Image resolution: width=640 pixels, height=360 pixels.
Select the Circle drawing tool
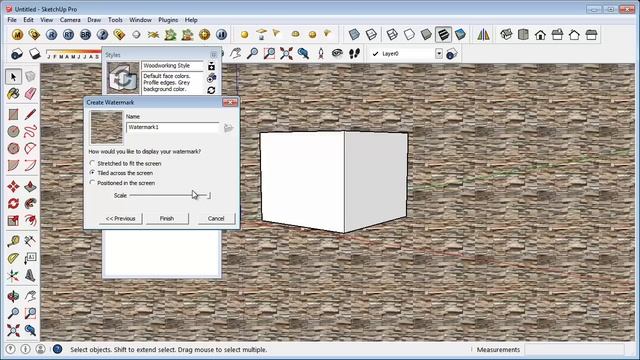[x=13, y=131]
